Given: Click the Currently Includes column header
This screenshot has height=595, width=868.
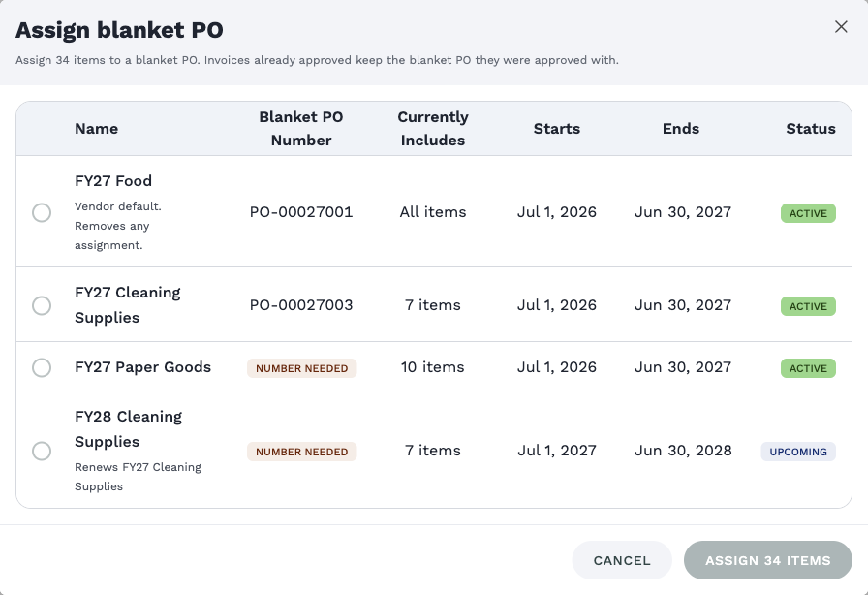Looking at the screenshot, I should [x=433, y=129].
